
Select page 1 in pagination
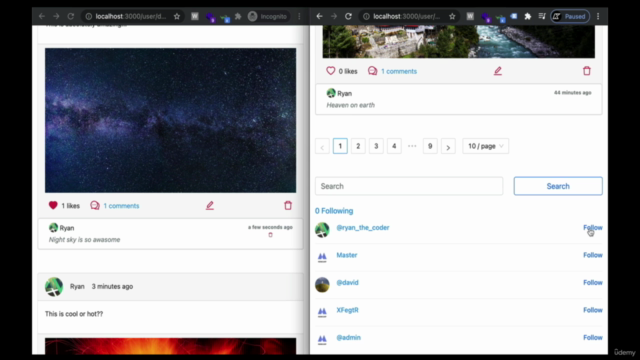coord(340,146)
